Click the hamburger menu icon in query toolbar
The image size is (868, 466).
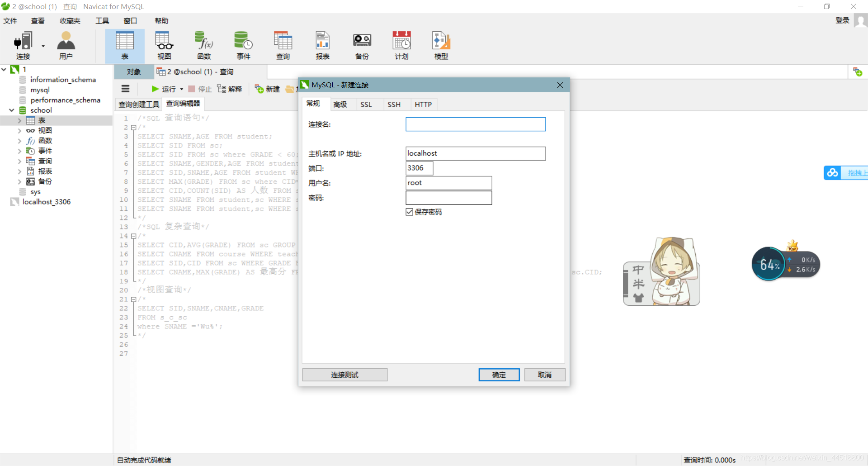coord(126,89)
